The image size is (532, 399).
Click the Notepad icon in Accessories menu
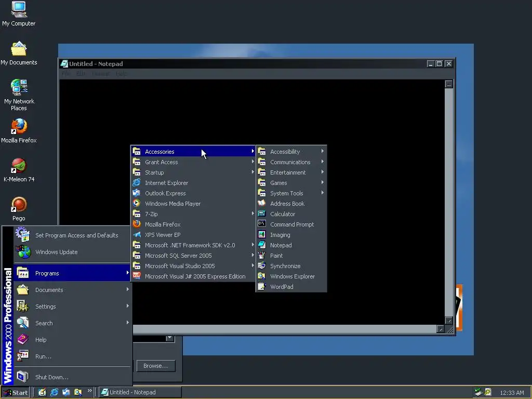[262, 245]
